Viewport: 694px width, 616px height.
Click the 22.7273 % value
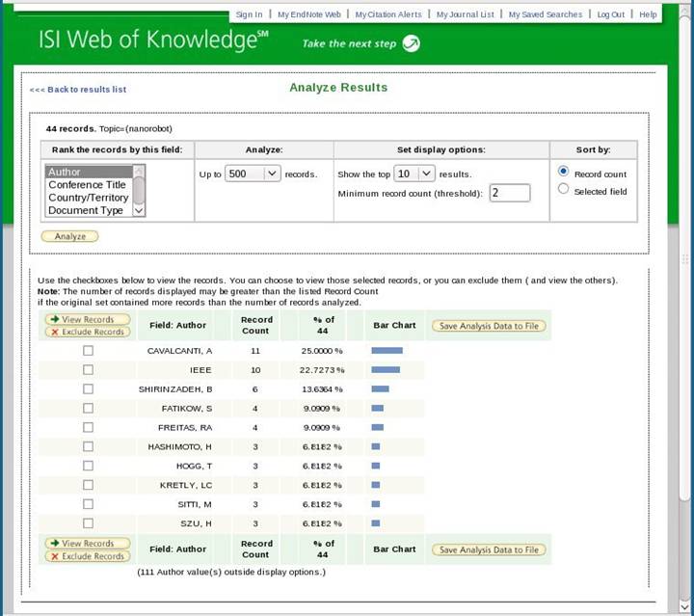pos(322,370)
